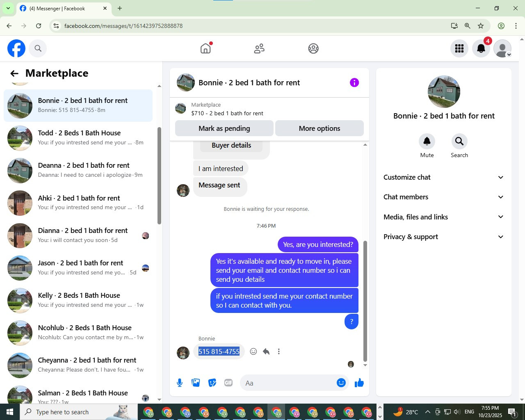
Task: Open the Chrome three-dot menu
Action: 516,26
